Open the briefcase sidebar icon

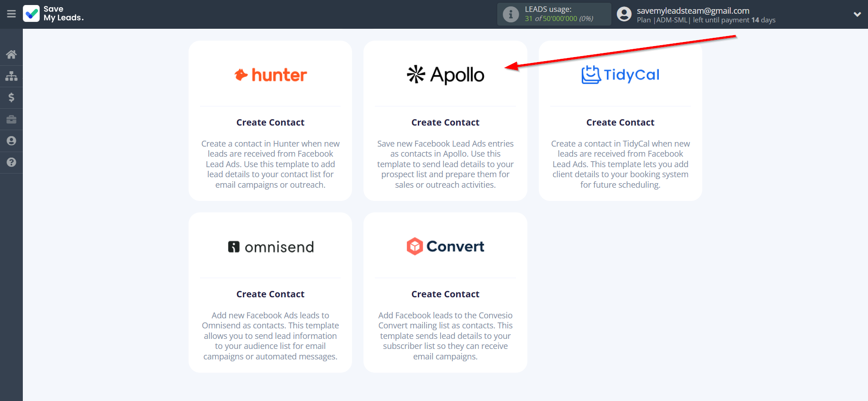(11, 119)
